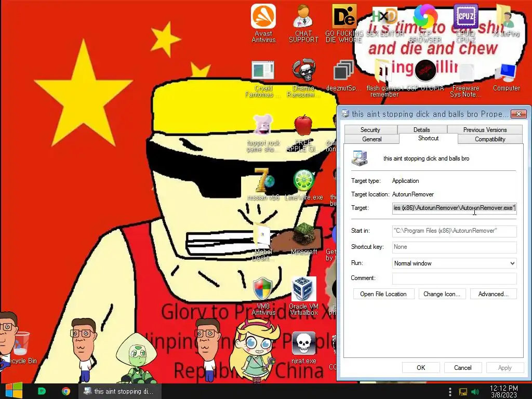Click the green chat icon on taskbar
This screenshot has width=532, height=399.
[x=42, y=391]
